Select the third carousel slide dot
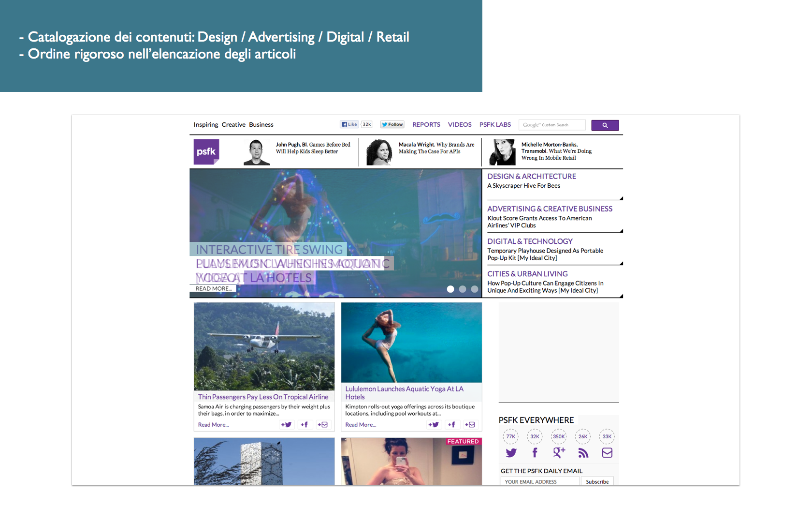Image resolution: width=812 pixels, height=508 pixels. (x=475, y=289)
